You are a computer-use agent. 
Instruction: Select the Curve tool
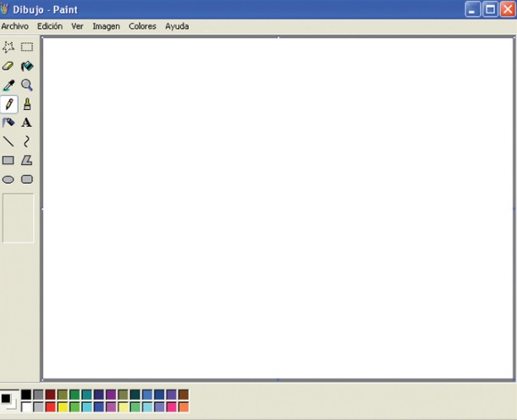27,141
